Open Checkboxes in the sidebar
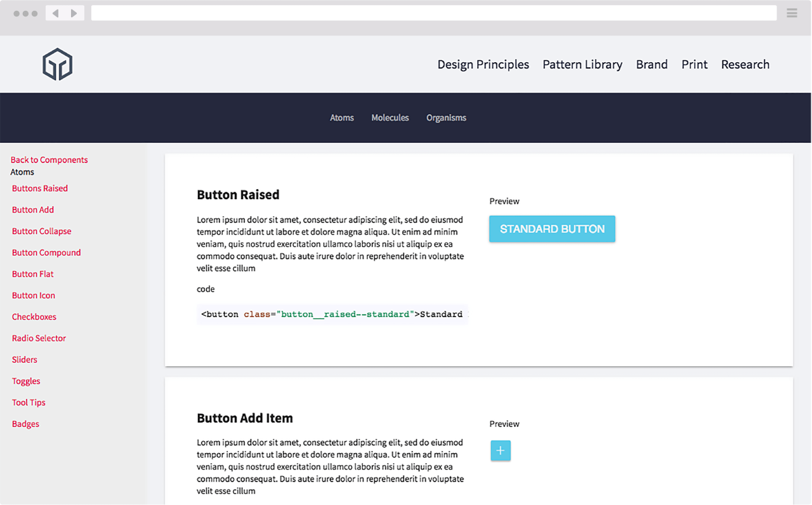Screen dimensions: 812x505 tap(34, 317)
